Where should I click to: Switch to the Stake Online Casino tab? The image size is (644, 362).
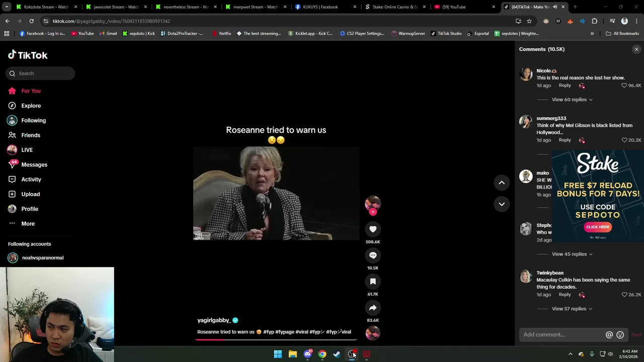pos(395,7)
